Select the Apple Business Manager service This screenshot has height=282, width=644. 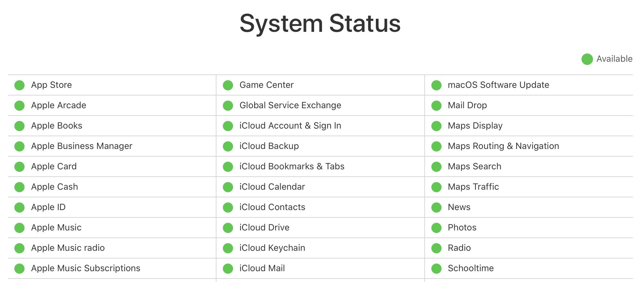coord(82,146)
